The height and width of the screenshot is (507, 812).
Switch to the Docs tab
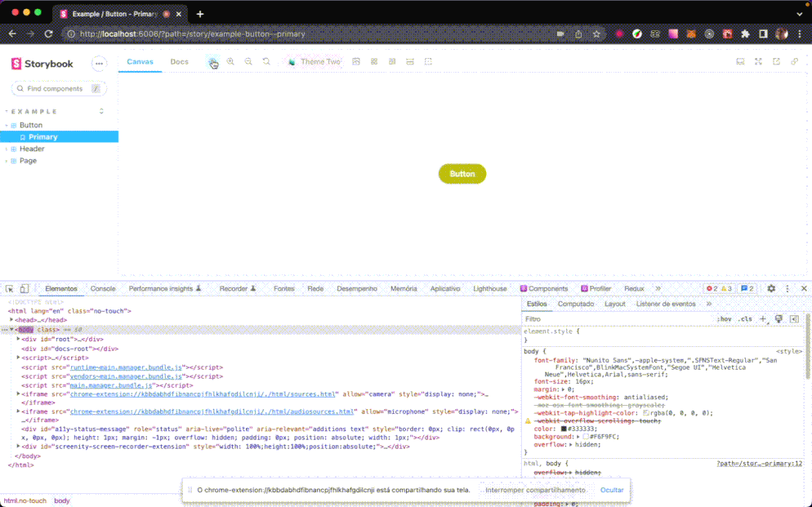click(179, 62)
